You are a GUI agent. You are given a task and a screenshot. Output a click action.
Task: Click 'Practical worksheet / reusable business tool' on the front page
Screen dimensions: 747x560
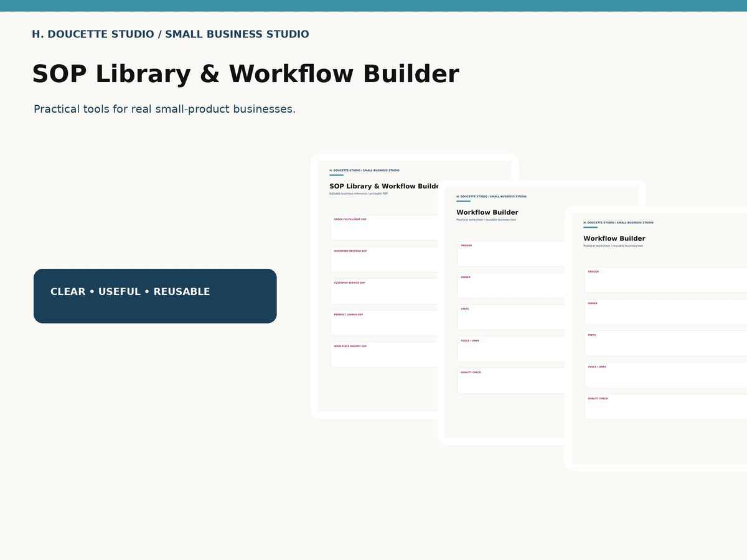613,246
